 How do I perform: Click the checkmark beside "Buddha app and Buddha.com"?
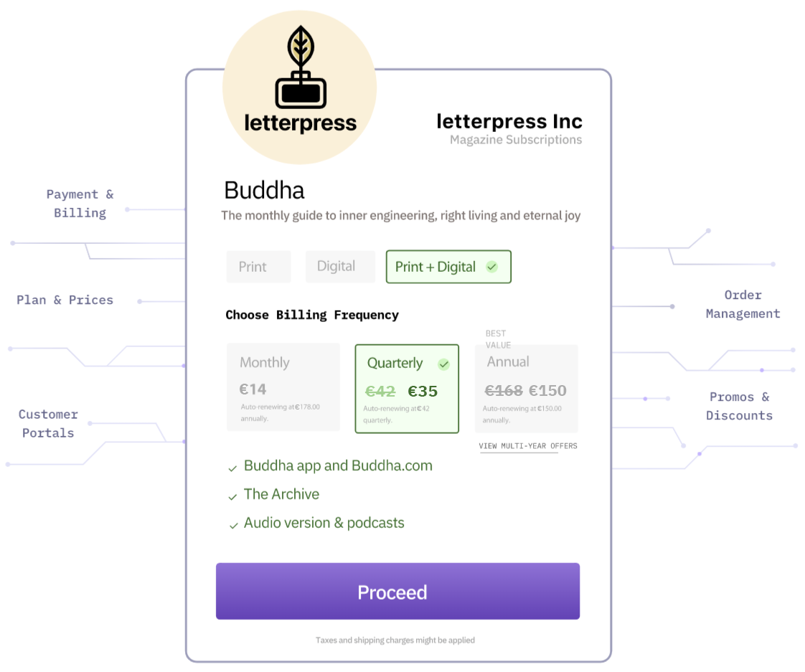(232, 466)
